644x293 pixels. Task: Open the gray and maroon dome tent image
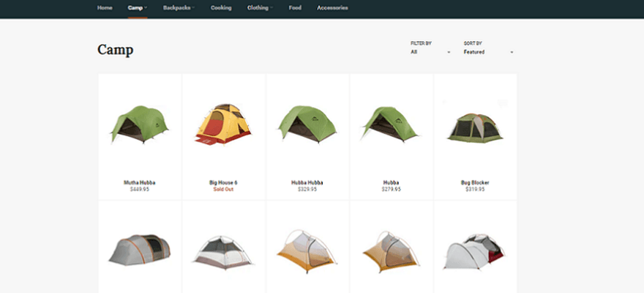point(223,252)
